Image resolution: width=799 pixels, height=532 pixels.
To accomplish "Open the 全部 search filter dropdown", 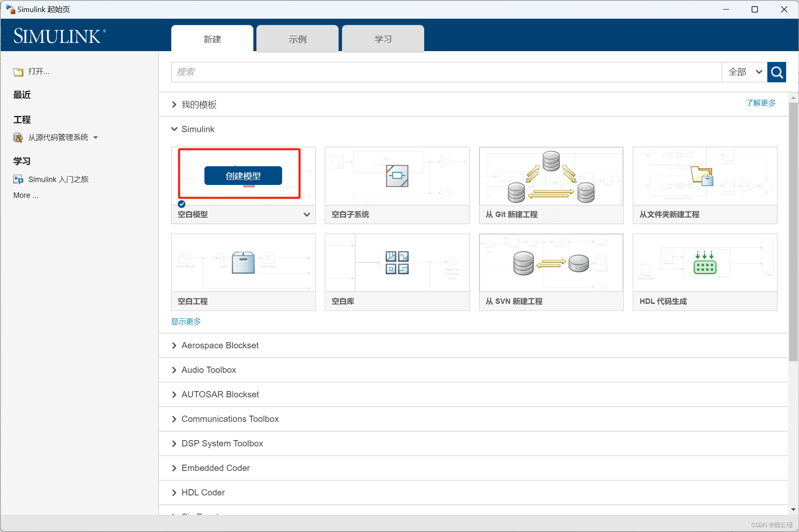I will (x=745, y=72).
